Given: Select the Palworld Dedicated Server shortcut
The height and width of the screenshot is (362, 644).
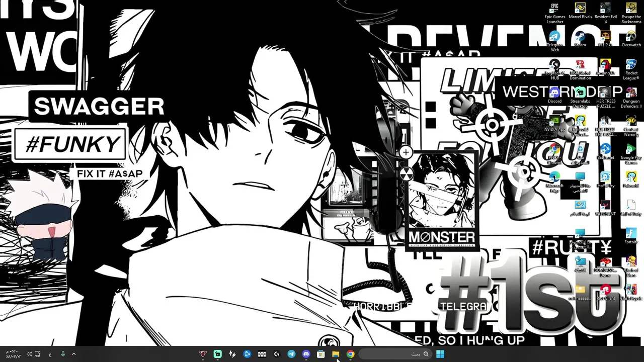Looking at the screenshot, I should point(580,126).
